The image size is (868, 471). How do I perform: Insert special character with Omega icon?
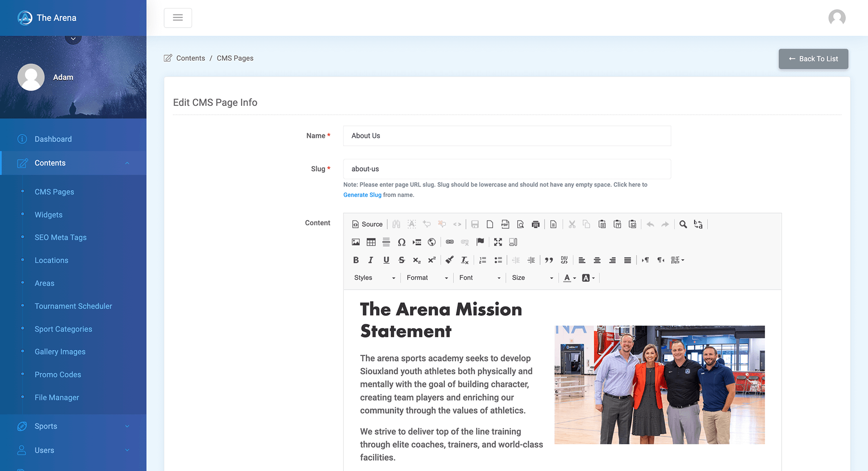tap(401, 242)
